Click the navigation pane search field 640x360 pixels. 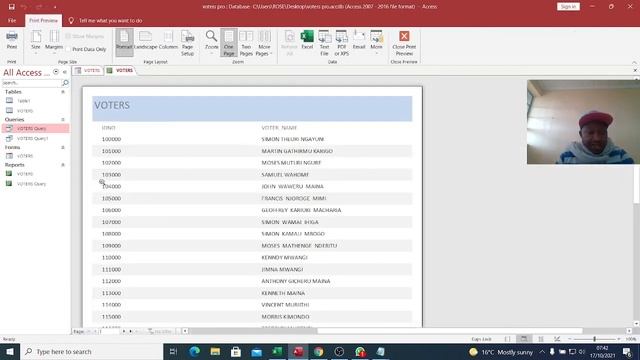pyautogui.click(x=31, y=83)
